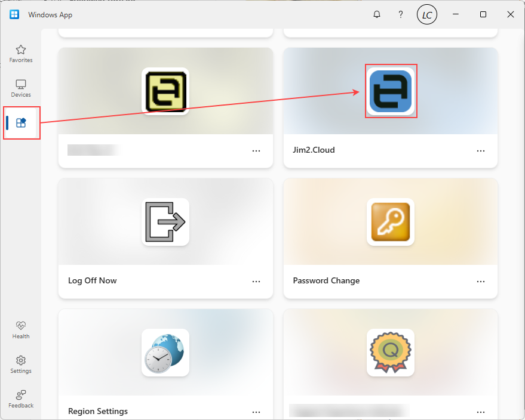Expand options for the Log Off Now tile

[256, 281]
